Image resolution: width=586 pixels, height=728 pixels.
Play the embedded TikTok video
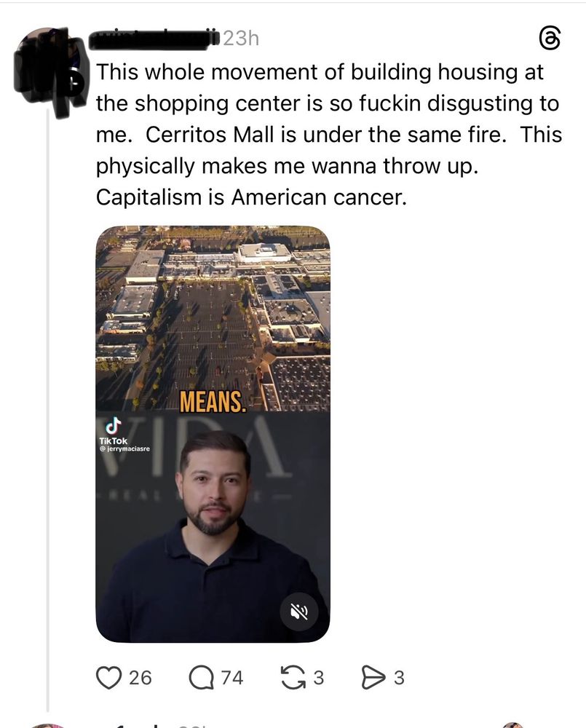point(213,434)
